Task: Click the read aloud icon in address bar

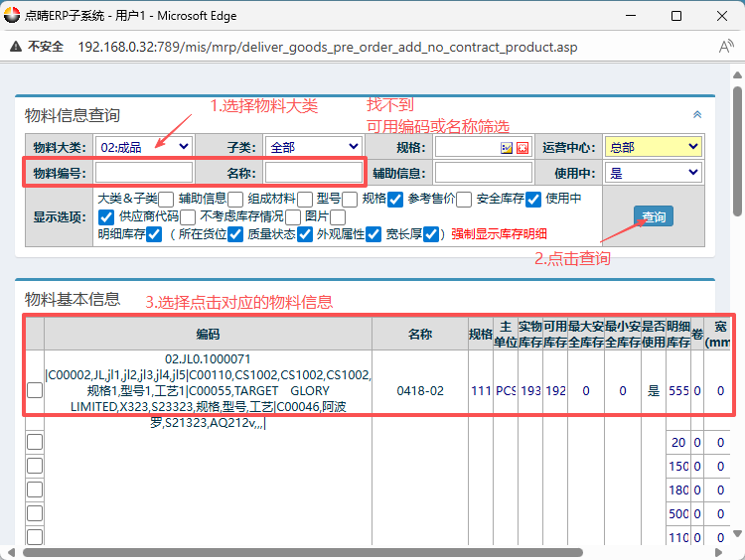Action: (725, 48)
